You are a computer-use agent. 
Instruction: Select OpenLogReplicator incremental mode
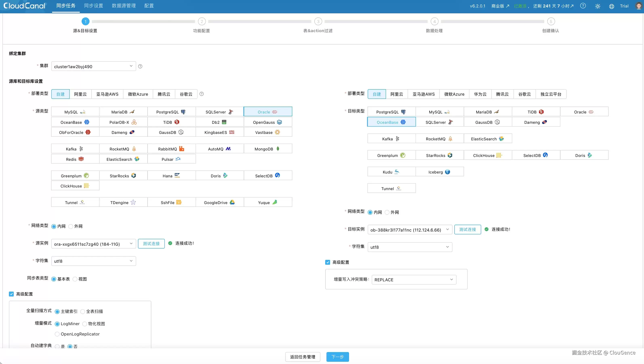tap(77, 334)
